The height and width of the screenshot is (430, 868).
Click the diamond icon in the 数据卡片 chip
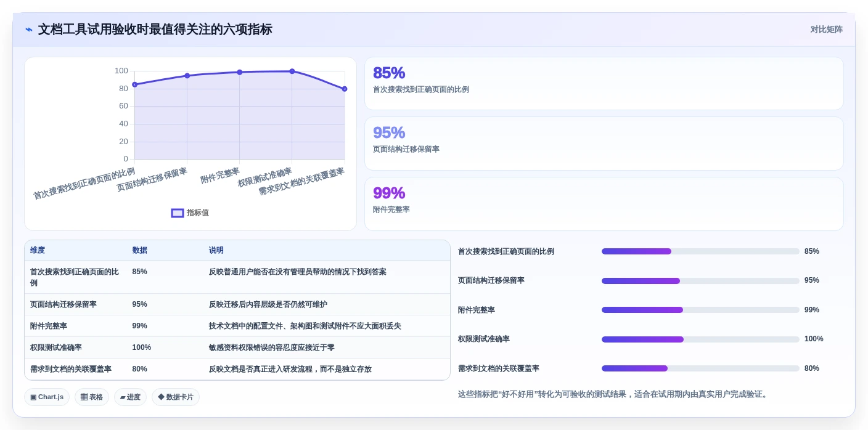[161, 397]
